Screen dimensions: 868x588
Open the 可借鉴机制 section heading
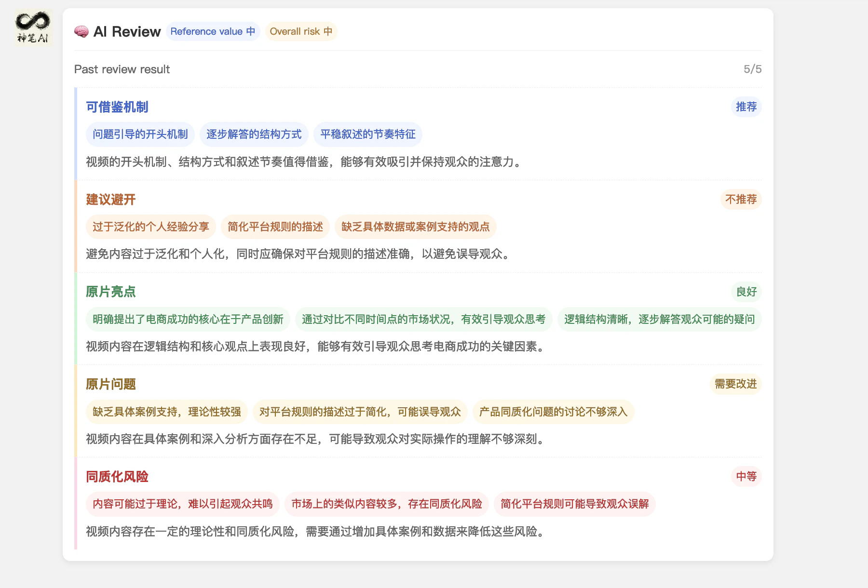117,107
